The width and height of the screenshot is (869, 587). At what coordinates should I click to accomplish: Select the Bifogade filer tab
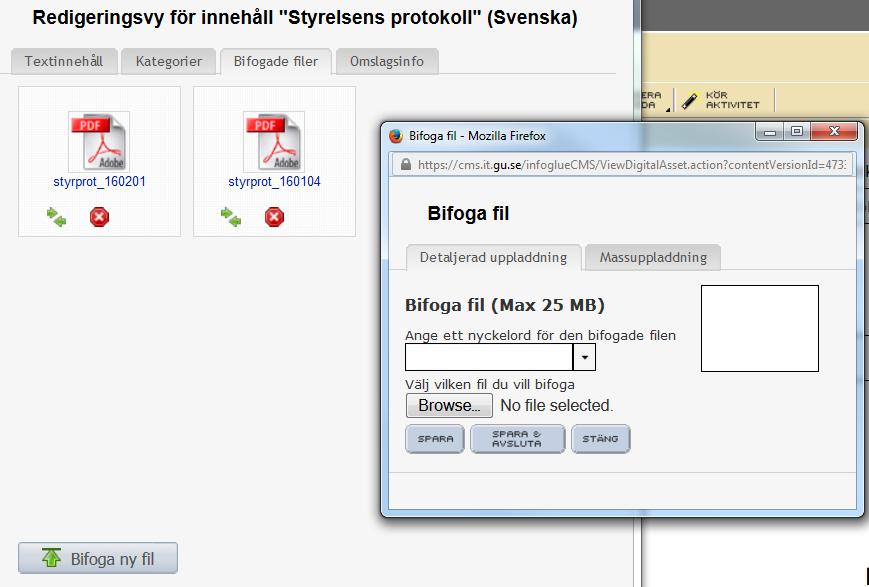tap(276, 61)
